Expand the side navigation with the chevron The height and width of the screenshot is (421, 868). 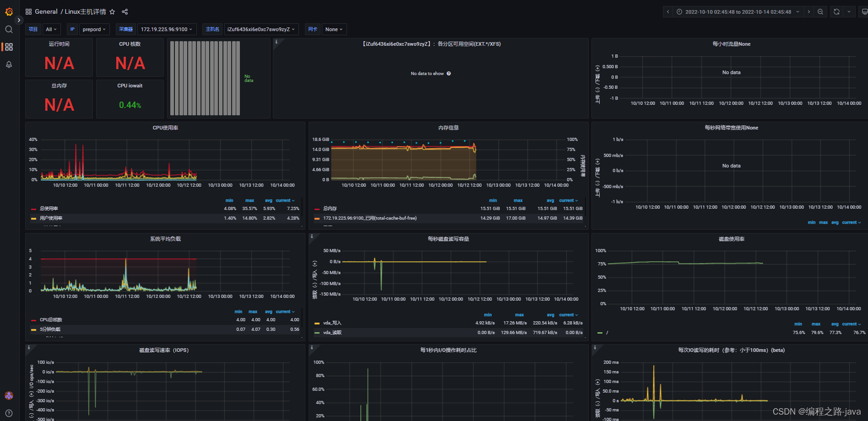coord(19,20)
